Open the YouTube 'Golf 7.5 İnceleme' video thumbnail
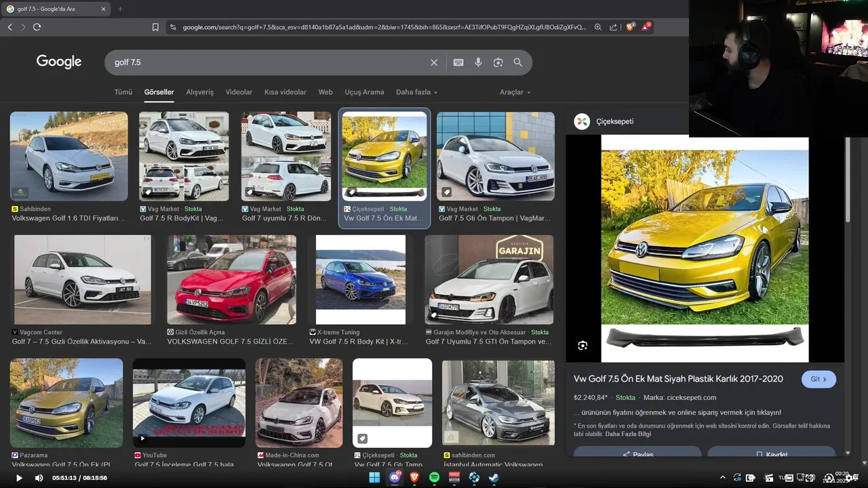The width and height of the screenshot is (868, 488). point(189,403)
